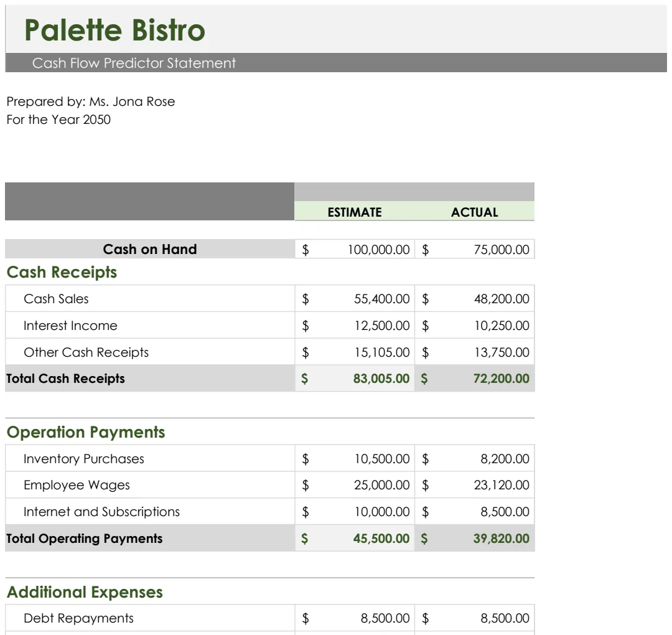Click Debt Repayments estimate 8,500.00
The height and width of the screenshot is (635, 672).
click(355, 618)
